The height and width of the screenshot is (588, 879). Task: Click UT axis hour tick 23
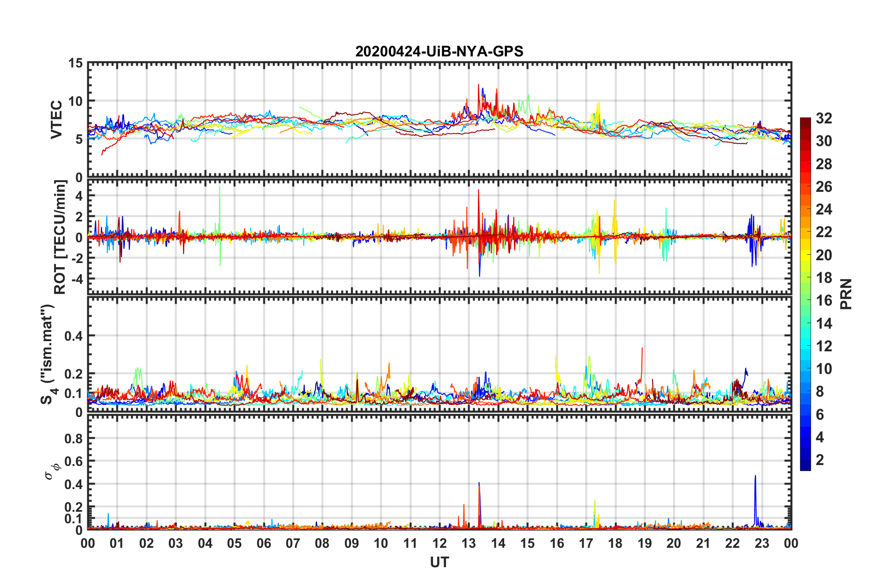point(762,543)
